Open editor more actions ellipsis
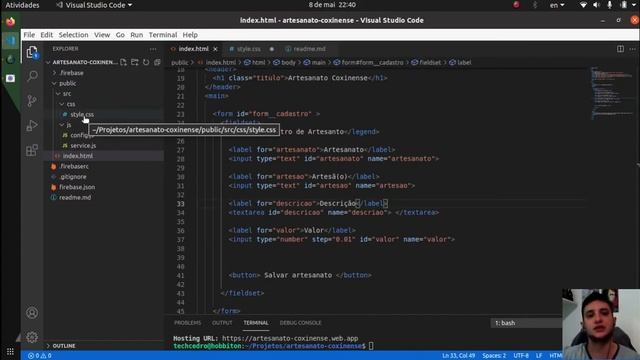Image resolution: width=640 pixels, height=360 pixels. tap(632, 49)
